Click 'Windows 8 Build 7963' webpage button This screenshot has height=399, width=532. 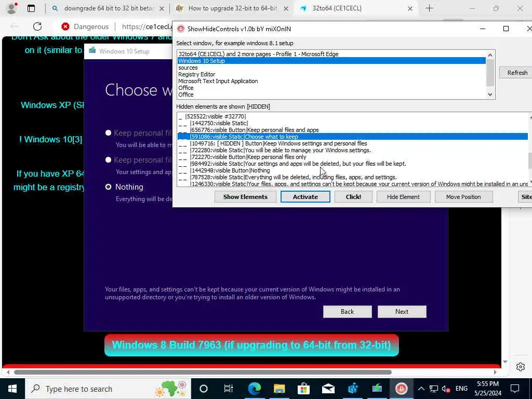(251, 345)
